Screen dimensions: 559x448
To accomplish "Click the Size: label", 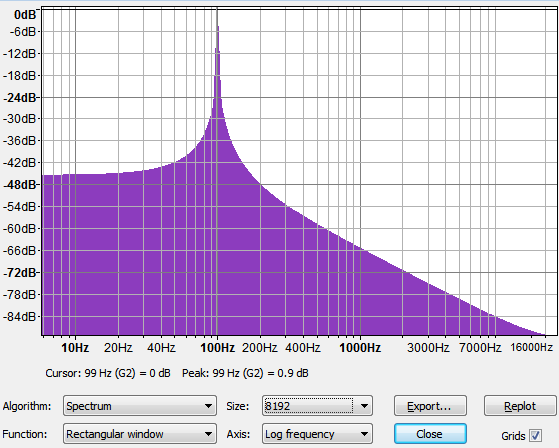I will 237,406.
